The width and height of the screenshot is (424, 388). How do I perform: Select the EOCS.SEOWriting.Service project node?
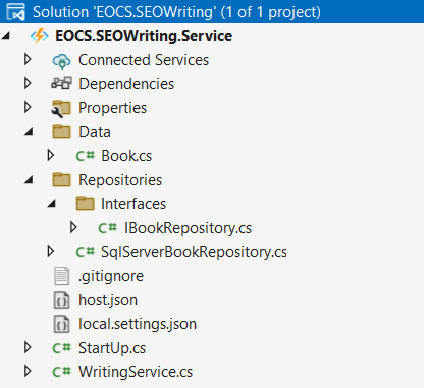(143, 36)
